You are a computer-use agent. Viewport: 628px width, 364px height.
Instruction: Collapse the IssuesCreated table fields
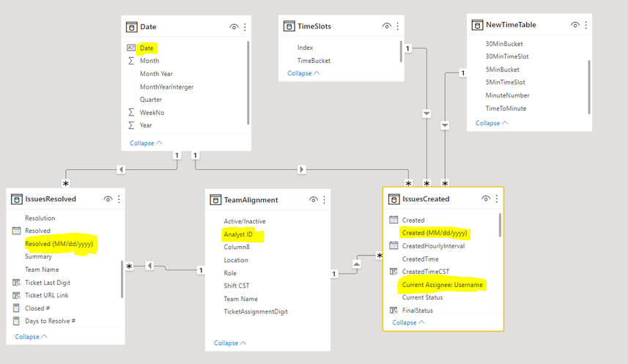pos(408,322)
